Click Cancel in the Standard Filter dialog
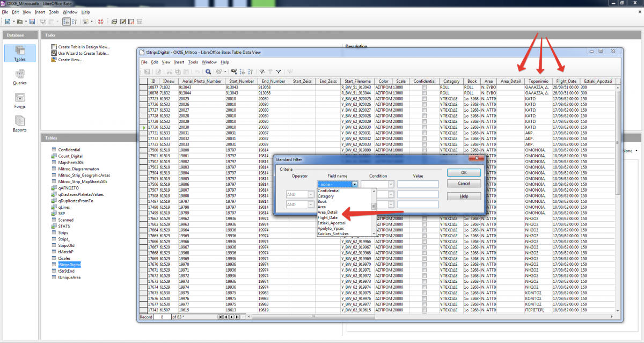The height and width of the screenshot is (343, 644). click(x=464, y=183)
